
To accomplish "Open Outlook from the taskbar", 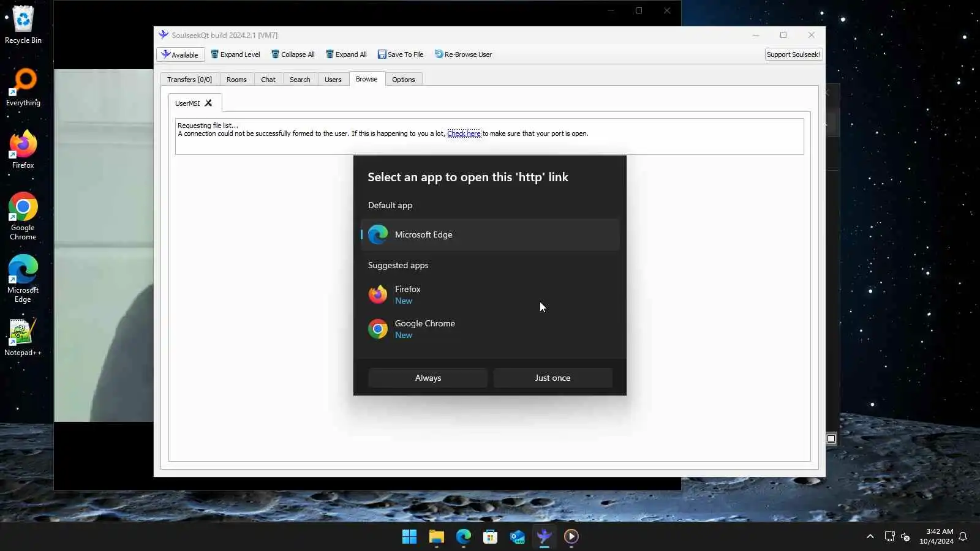I will point(517,537).
